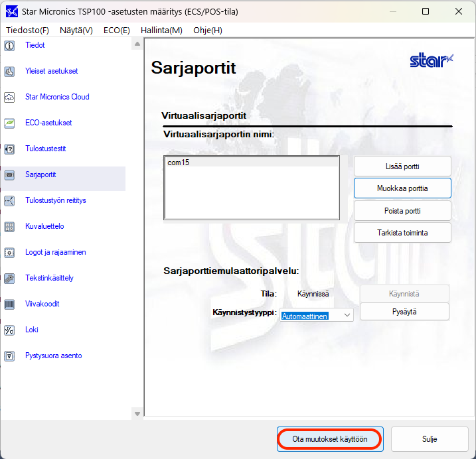The height and width of the screenshot is (459, 476).
Task: Click the sidebar scroll up arrow
Action: click(x=137, y=44)
